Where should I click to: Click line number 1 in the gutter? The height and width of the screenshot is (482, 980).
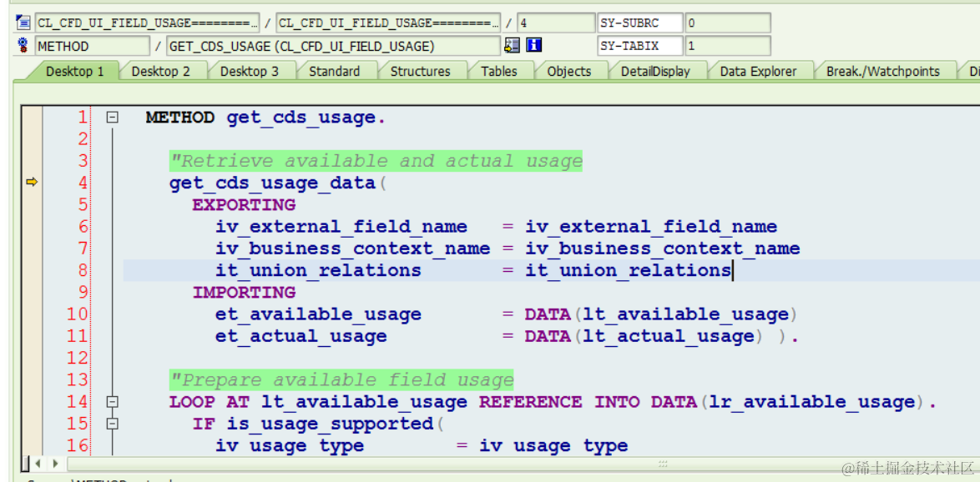pos(82,117)
